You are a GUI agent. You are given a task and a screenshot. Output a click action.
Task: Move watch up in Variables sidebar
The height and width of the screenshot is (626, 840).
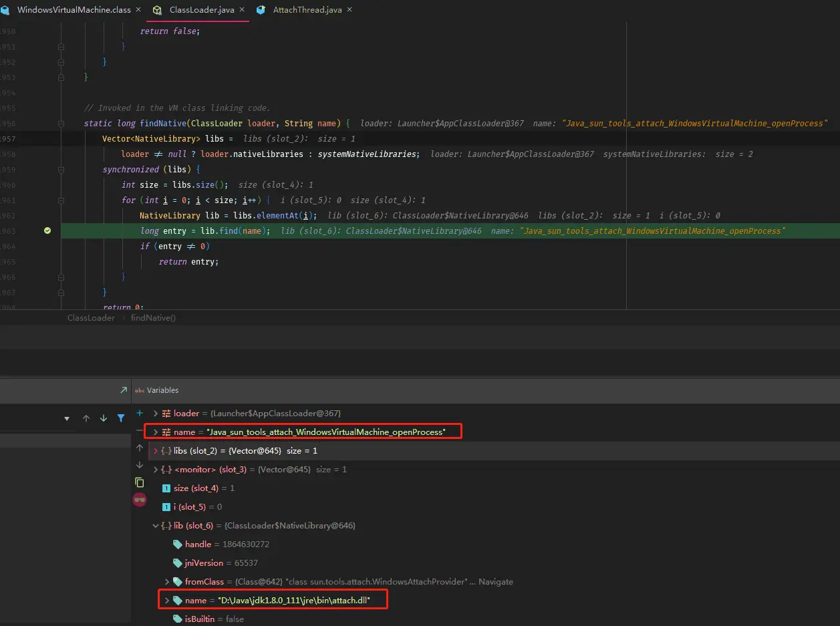(x=140, y=448)
